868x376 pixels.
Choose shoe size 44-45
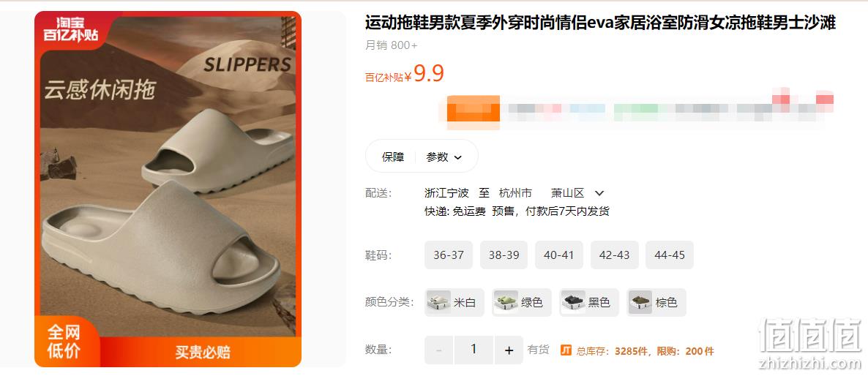pyautogui.click(x=670, y=255)
